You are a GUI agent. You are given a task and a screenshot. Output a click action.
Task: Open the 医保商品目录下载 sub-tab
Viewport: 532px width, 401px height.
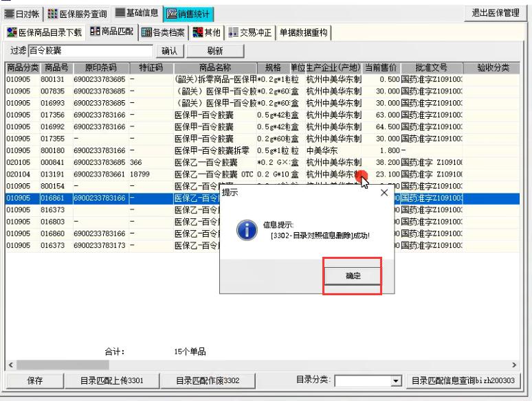tap(44, 32)
